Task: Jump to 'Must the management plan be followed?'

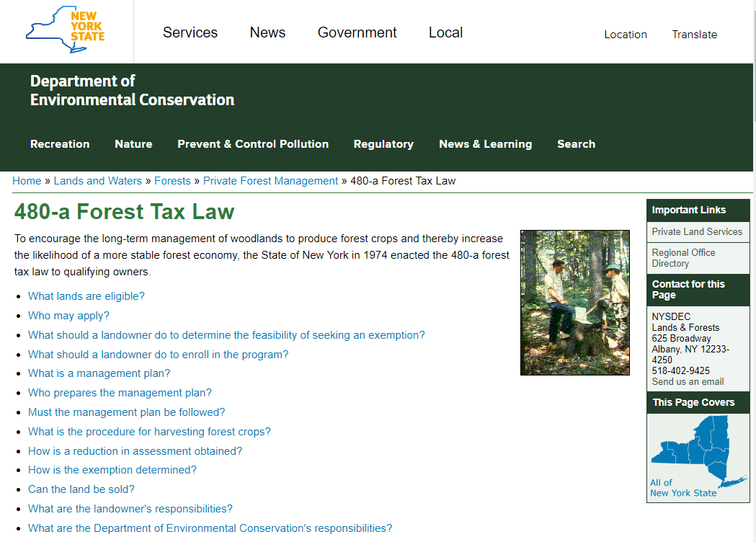Action: point(126,412)
